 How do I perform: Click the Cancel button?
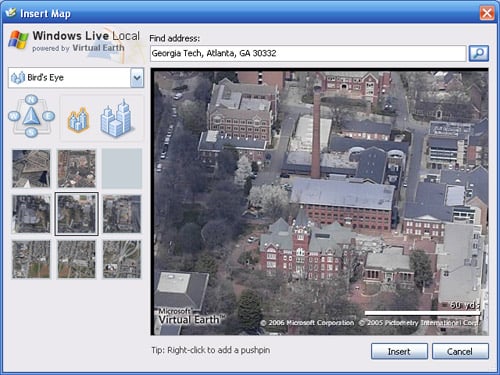pos(460,351)
